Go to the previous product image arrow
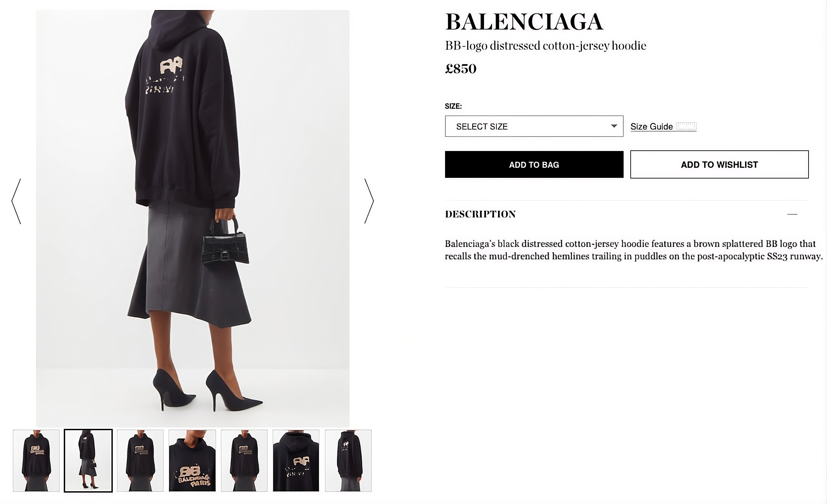 pos(16,201)
